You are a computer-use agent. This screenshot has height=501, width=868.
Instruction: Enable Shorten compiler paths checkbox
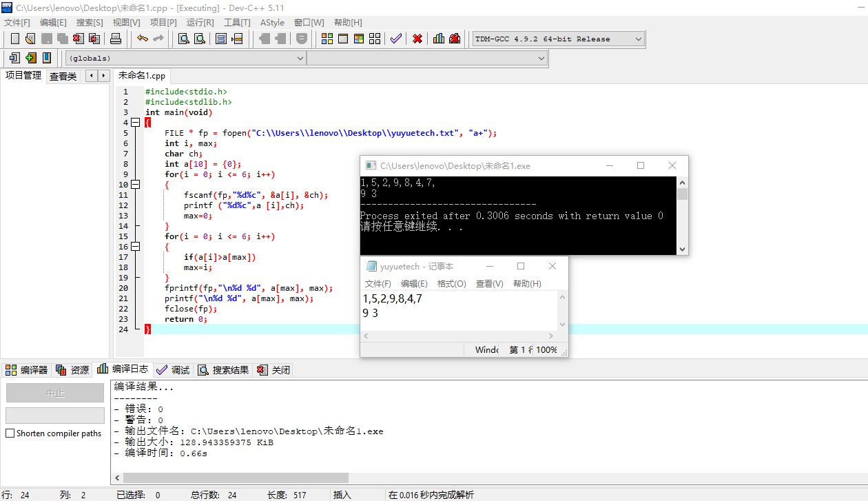pos(10,433)
